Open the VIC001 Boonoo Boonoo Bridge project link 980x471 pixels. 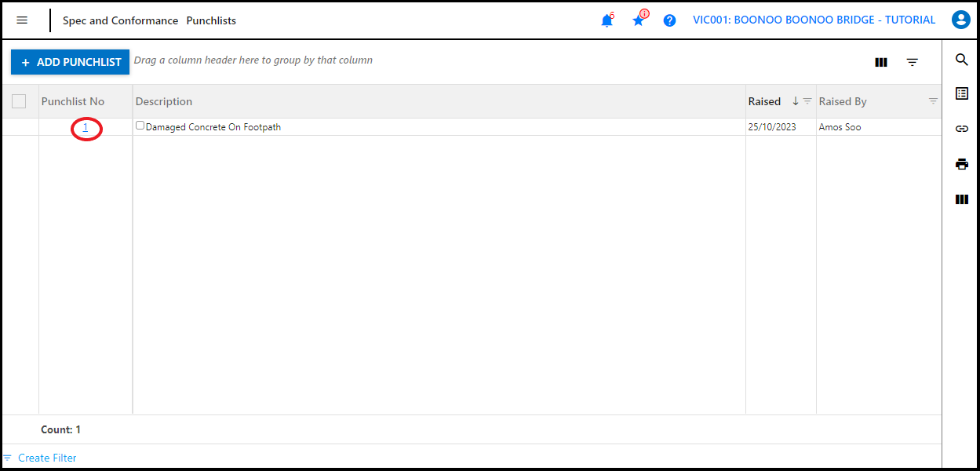(814, 20)
